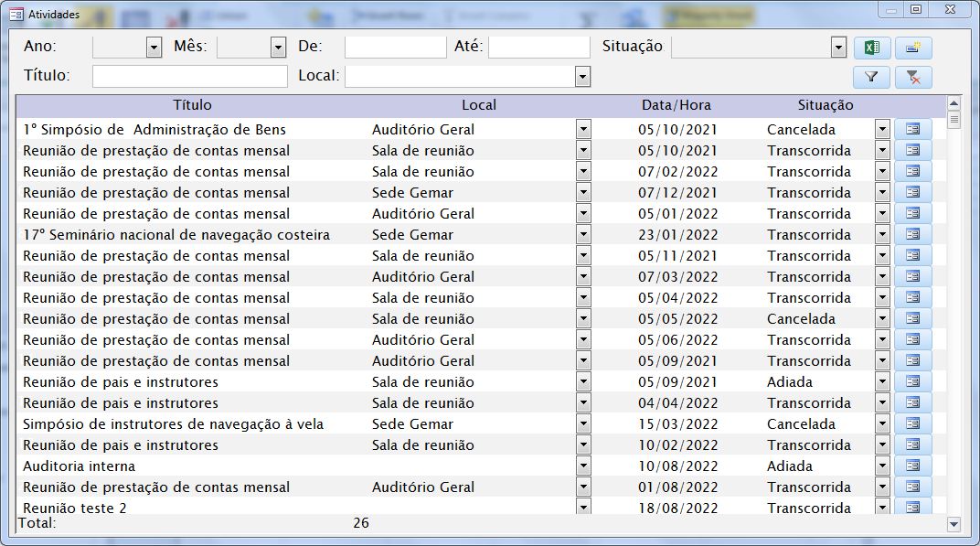Expand Local dropdown for 17º Seminário row

[x=583, y=235]
